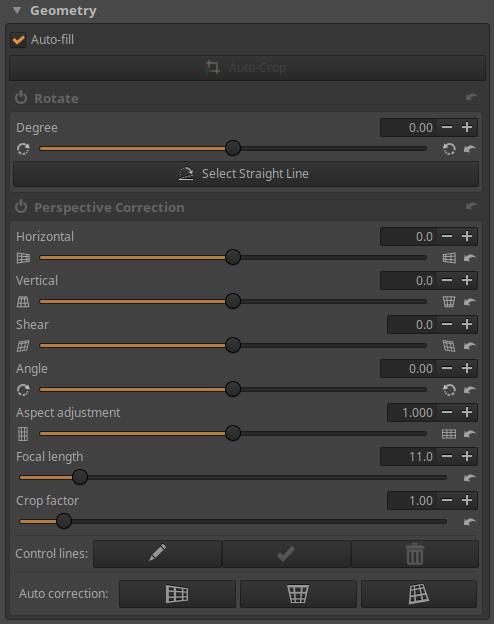Draw control lines with the pencil button
This screenshot has height=624, width=494.
(x=157, y=554)
